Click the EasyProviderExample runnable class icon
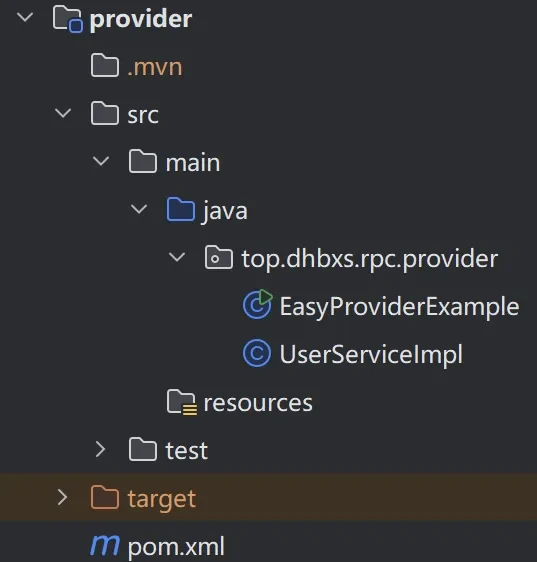This screenshot has width=537, height=562. tap(258, 304)
